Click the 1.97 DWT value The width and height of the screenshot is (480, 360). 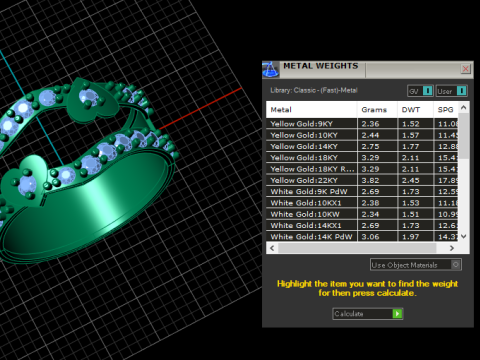411,237
